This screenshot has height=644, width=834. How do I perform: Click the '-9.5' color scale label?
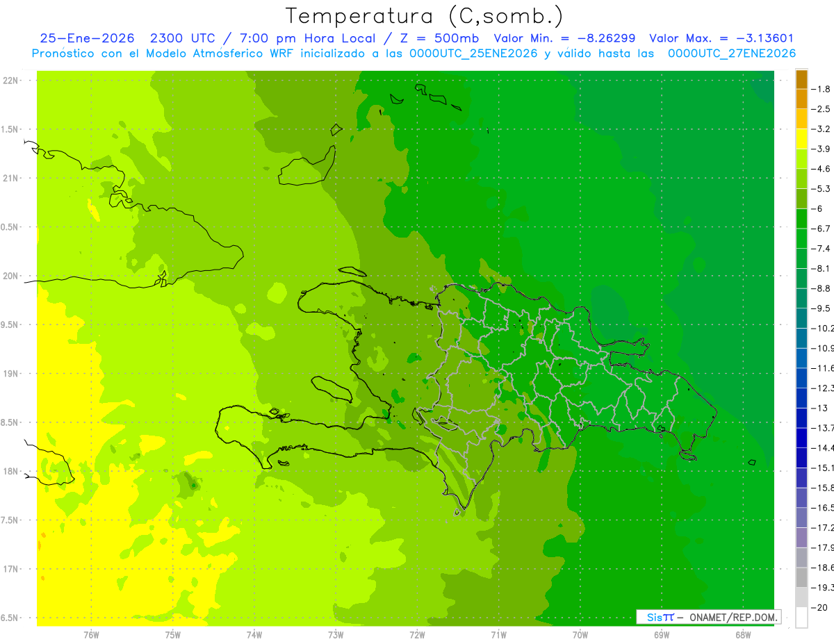point(821,308)
